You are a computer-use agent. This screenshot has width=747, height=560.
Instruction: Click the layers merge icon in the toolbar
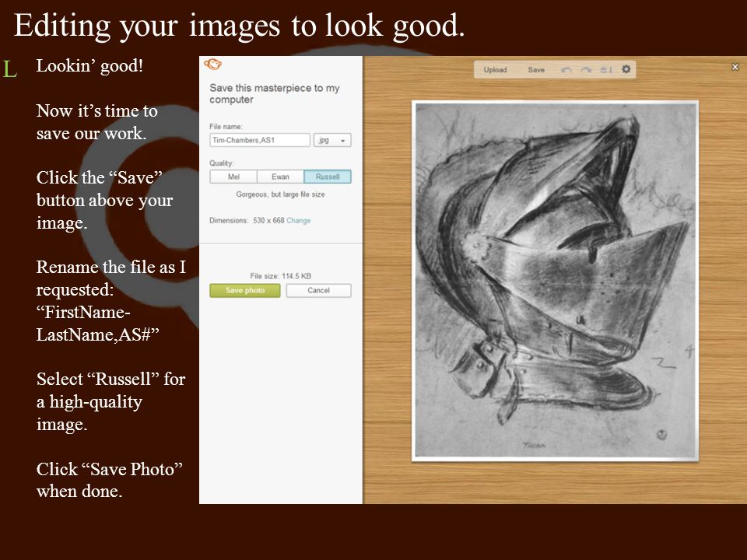pyautogui.click(x=605, y=70)
